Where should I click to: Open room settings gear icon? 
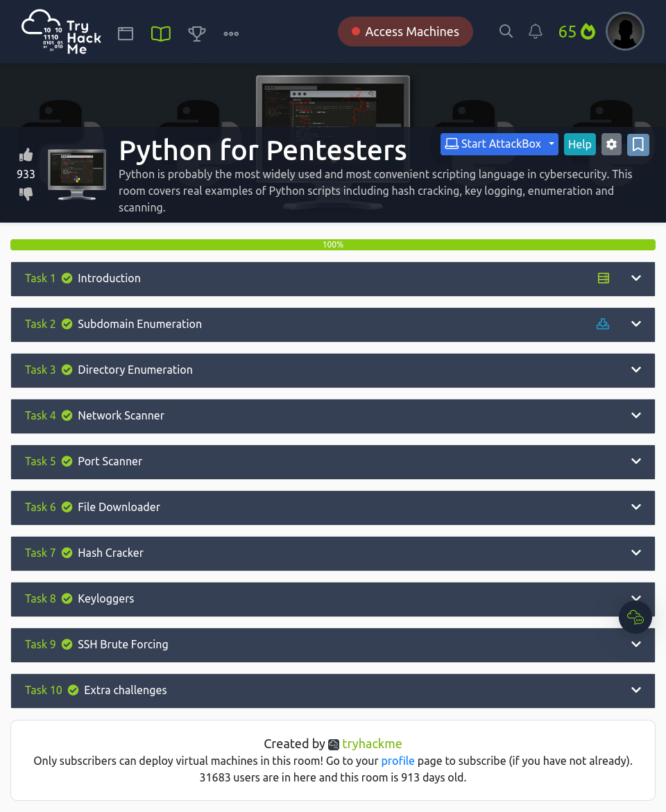click(x=612, y=144)
